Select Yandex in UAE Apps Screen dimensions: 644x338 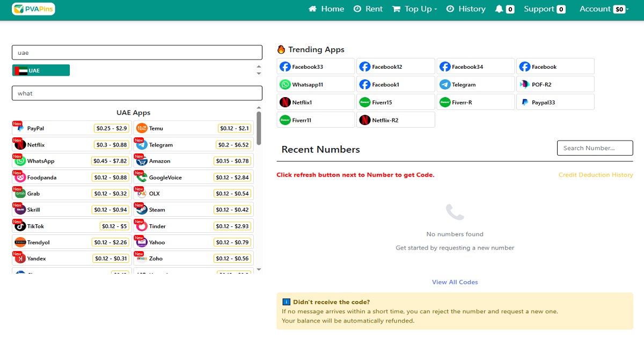[x=72, y=259]
